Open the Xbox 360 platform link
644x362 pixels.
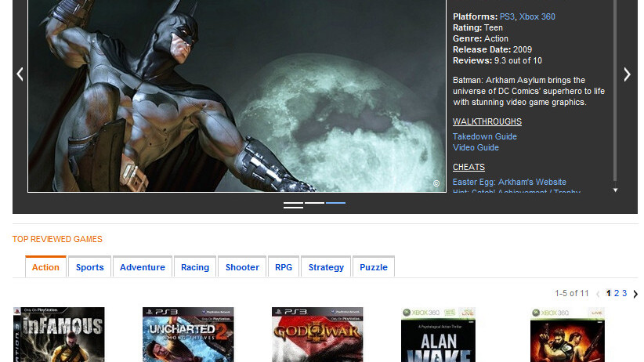click(x=537, y=16)
